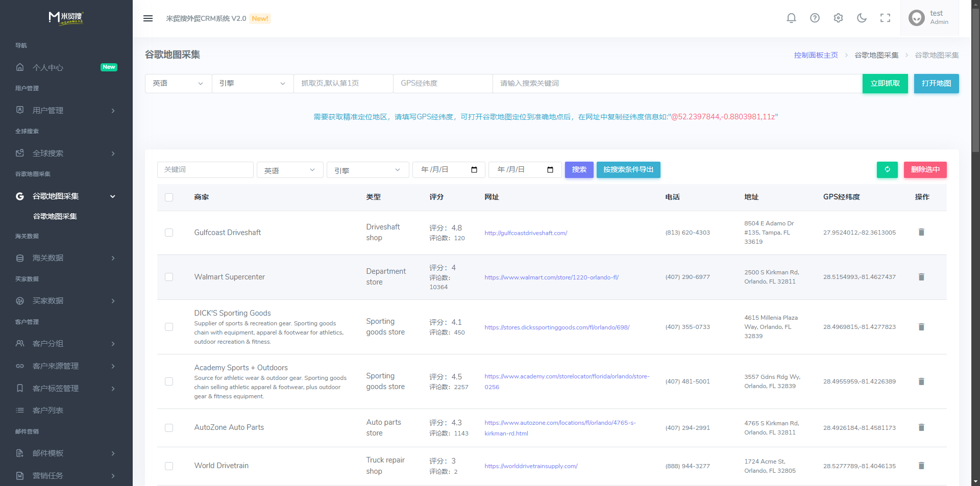This screenshot has width=980, height=486.
Task: Click the 抓取页 page number input field
Action: point(343,84)
